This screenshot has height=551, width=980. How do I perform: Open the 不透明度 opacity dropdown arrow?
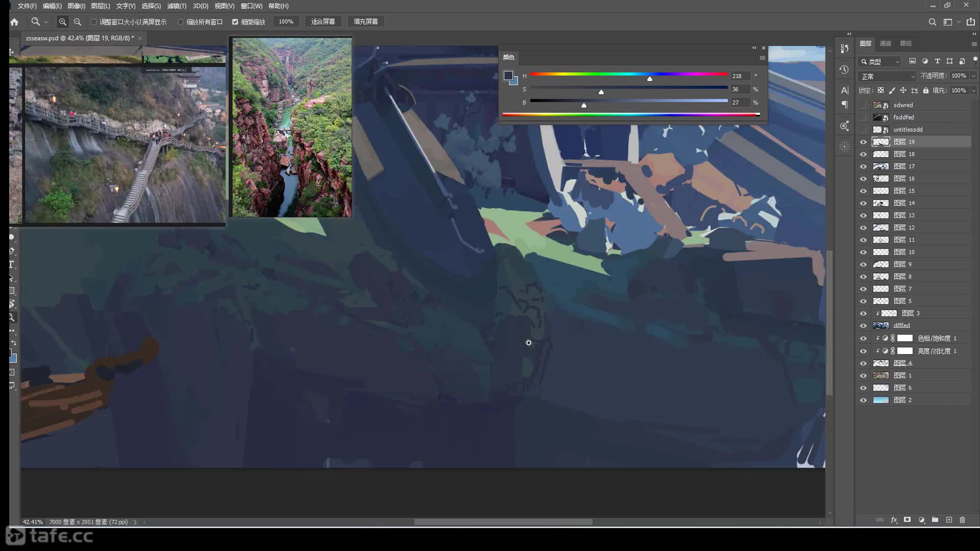coord(973,76)
